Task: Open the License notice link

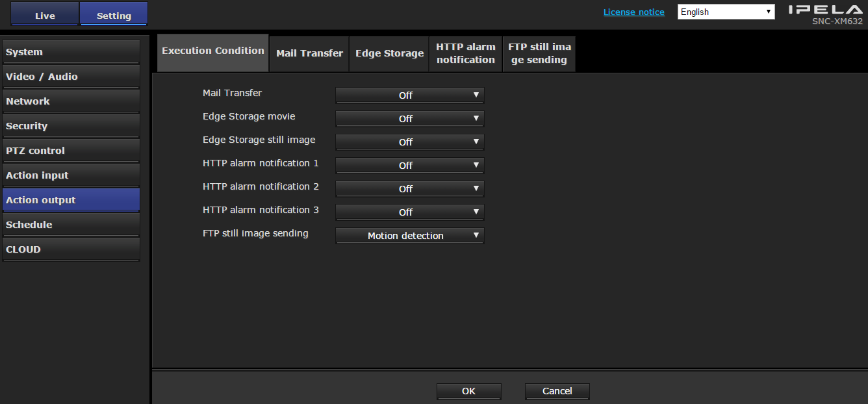Action: (633, 12)
